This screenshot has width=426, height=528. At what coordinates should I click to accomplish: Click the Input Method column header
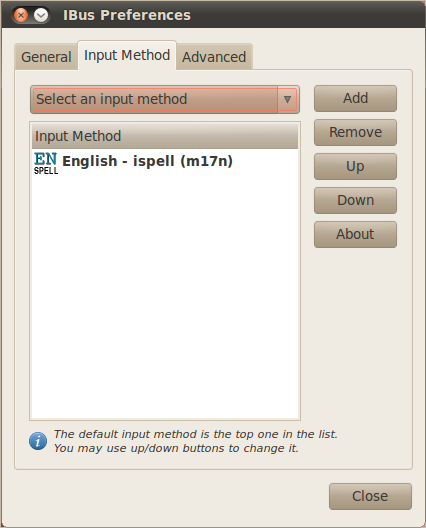165,136
